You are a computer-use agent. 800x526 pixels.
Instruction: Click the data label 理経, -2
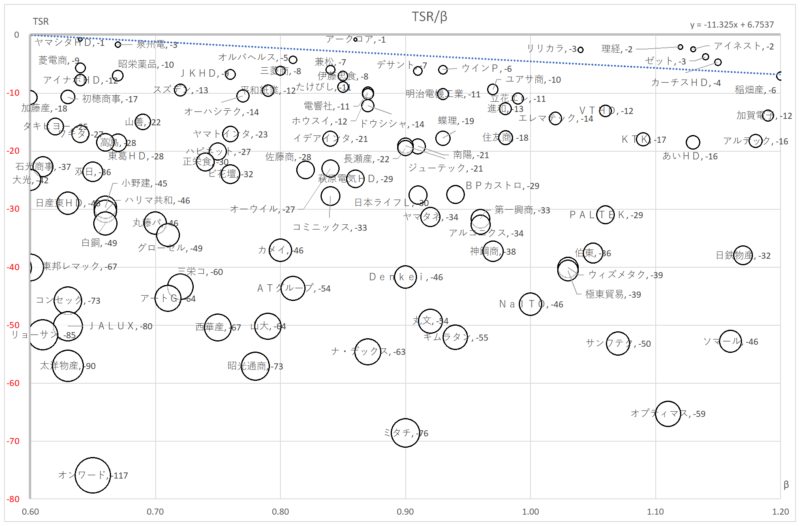coord(617,49)
